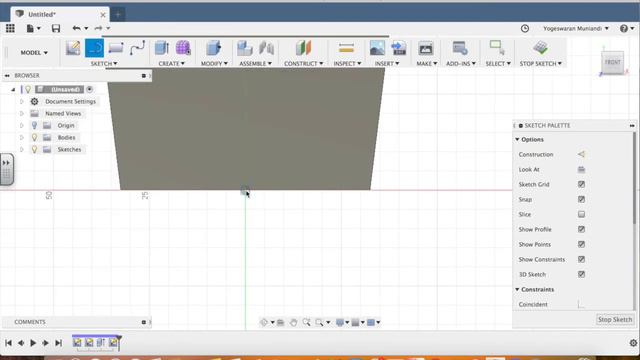Image resolution: width=640 pixels, height=360 pixels.
Task: Undo the last action
Action: [x=76, y=28]
